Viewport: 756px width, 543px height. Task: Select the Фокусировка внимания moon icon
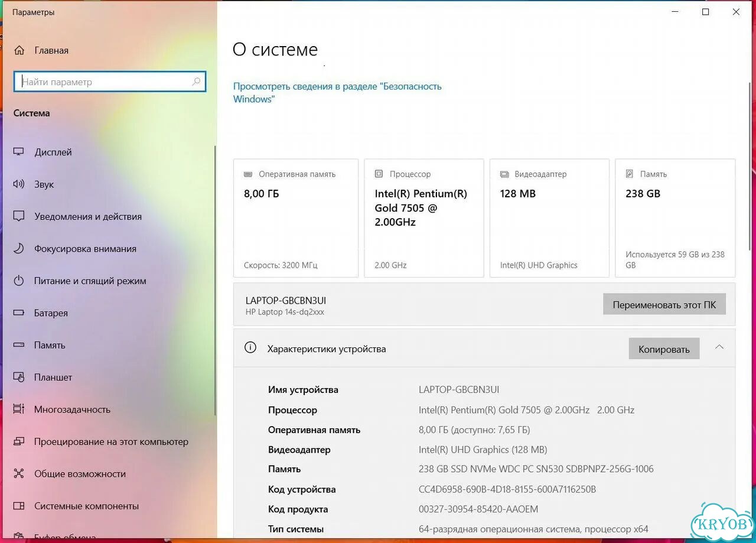tap(19, 249)
